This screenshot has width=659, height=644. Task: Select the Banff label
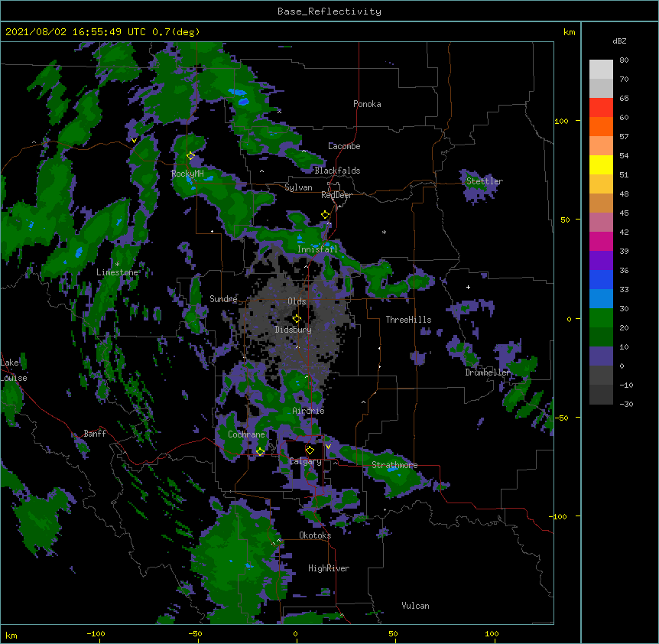click(x=95, y=434)
